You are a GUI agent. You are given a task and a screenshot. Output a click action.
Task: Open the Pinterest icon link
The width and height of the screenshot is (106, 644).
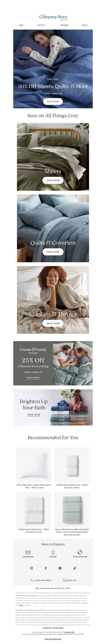pos(60,568)
